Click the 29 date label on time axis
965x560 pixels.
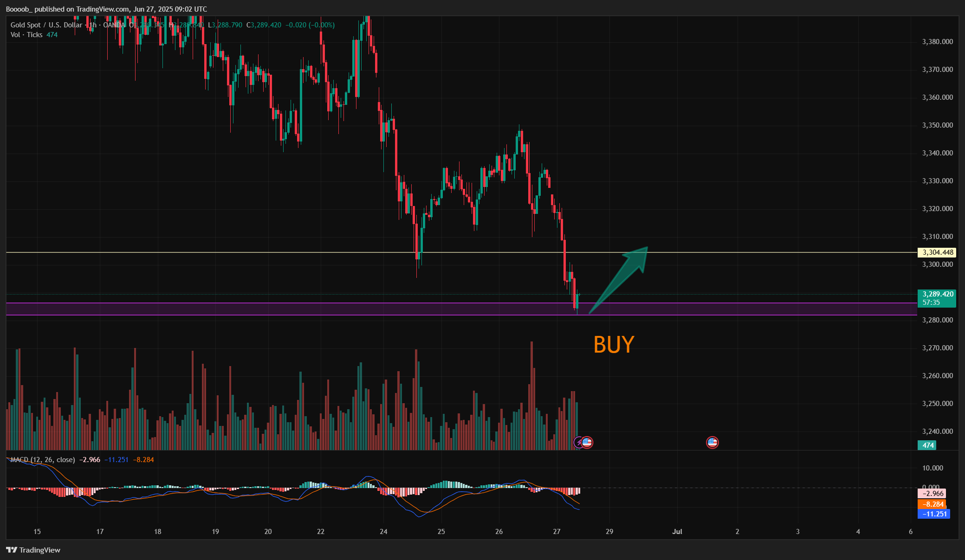point(609,532)
